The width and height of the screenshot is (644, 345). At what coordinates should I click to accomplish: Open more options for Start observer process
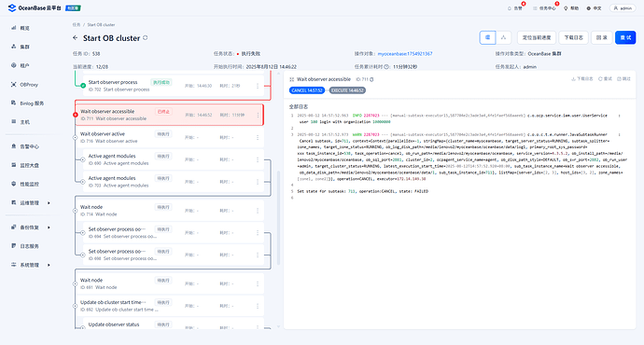(258, 86)
